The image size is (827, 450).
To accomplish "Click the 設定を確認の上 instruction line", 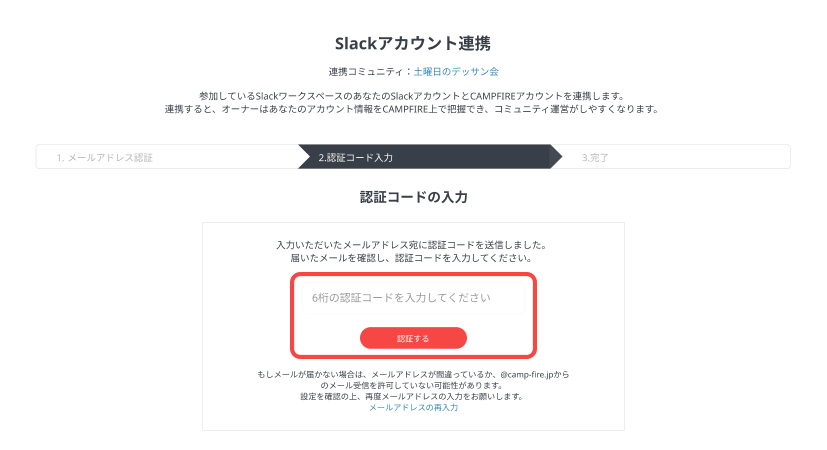I will [412, 396].
